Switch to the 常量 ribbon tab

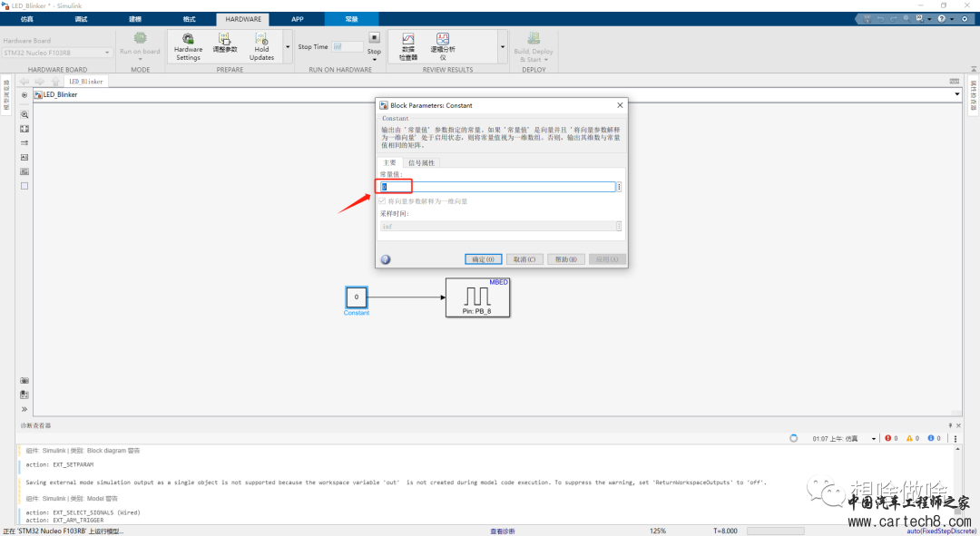pos(352,19)
